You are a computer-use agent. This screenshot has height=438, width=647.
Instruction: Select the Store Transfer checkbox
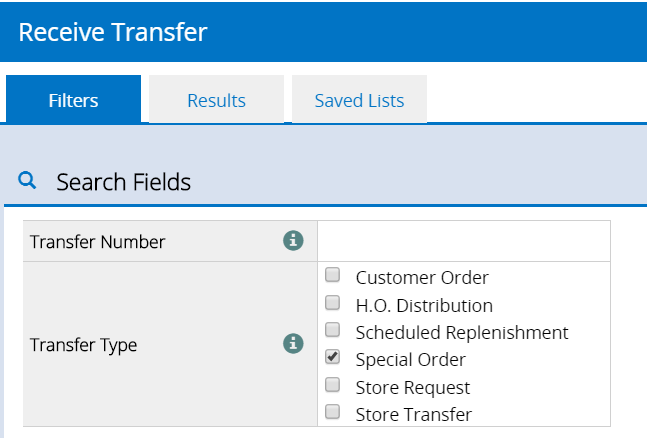pyautogui.click(x=333, y=412)
